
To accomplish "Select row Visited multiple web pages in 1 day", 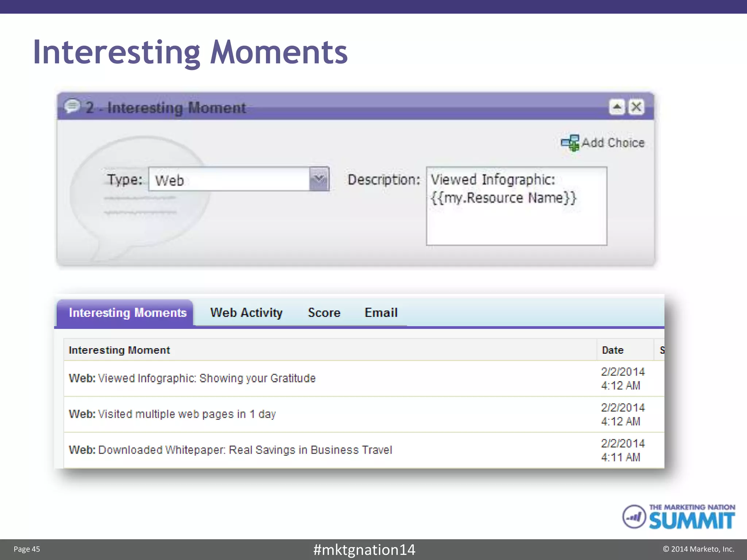I will click(364, 415).
